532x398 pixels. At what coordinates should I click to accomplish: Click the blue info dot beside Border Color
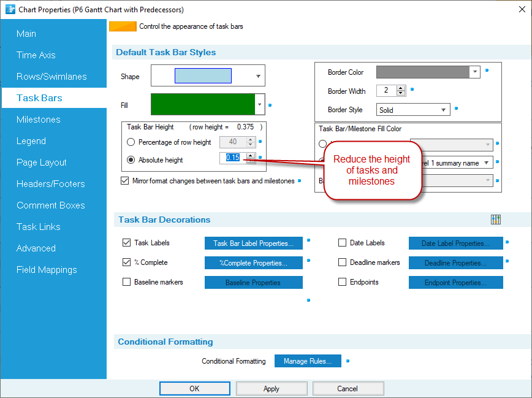pos(487,71)
